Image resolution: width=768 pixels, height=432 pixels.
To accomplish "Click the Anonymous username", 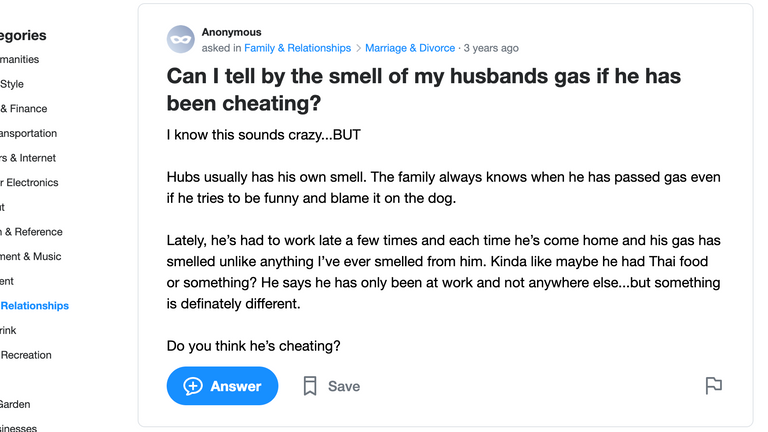I will [x=231, y=32].
